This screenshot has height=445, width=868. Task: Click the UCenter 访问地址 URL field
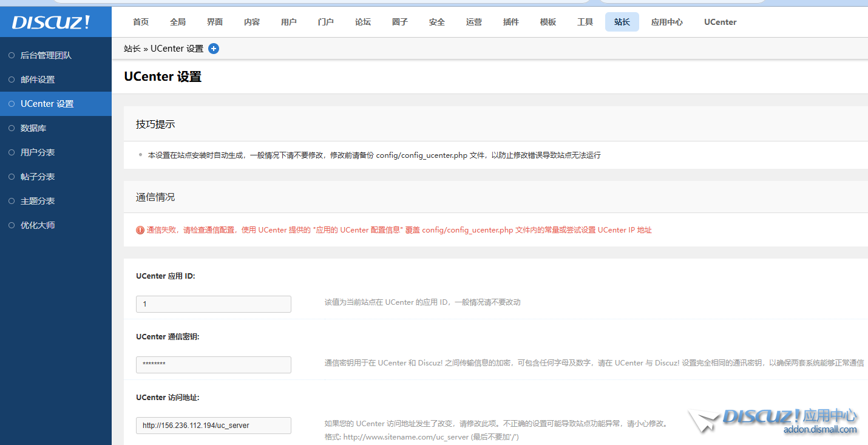[x=214, y=426]
